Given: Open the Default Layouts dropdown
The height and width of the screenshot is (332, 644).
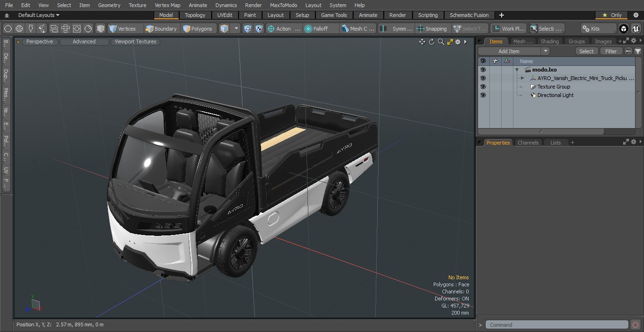Looking at the screenshot, I should (x=39, y=15).
